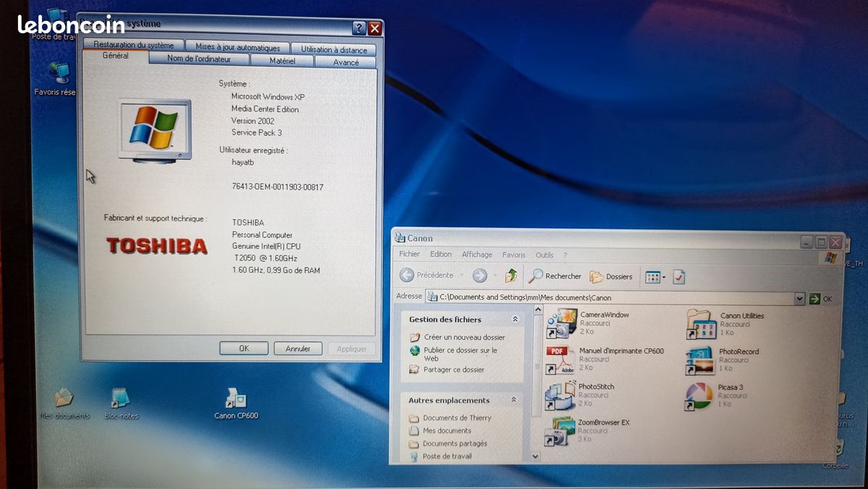The height and width of the screenshot is (489, 868).
Task: Open the Canon Utilities folder shortcut
Action: 701,324
